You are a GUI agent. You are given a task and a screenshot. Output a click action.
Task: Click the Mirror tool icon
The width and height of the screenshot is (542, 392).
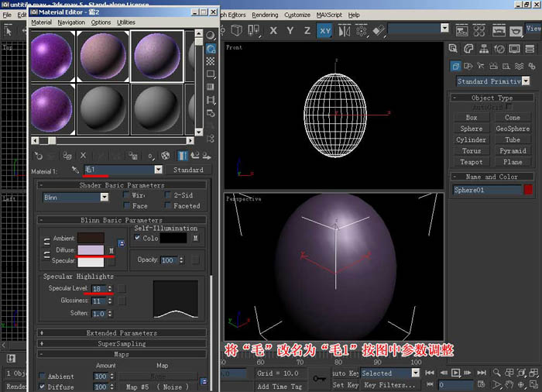(344, 31)
